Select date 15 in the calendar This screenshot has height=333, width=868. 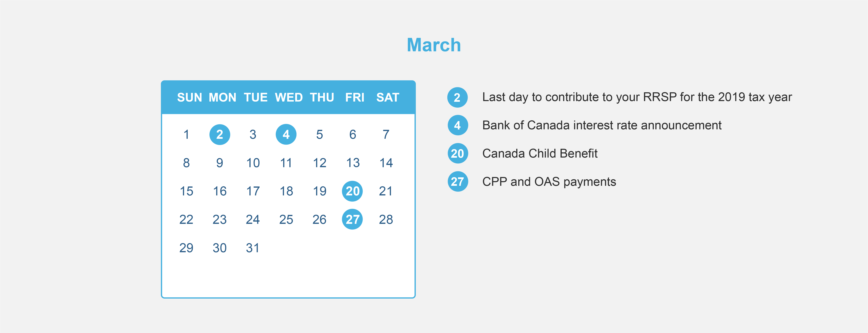click(186, 191)
